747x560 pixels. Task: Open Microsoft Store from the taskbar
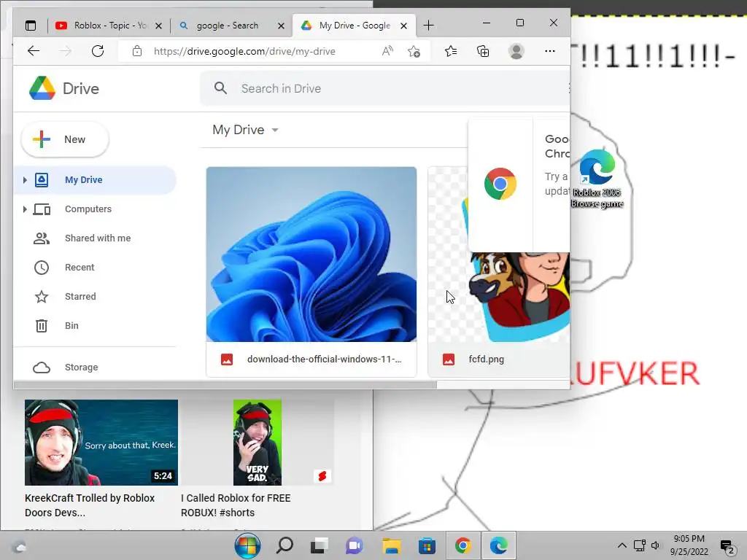[427, 545]
